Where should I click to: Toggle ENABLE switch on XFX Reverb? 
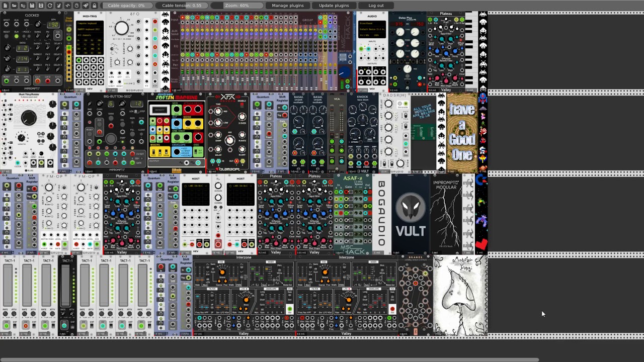pyautogui.click(x=242, y=105)
